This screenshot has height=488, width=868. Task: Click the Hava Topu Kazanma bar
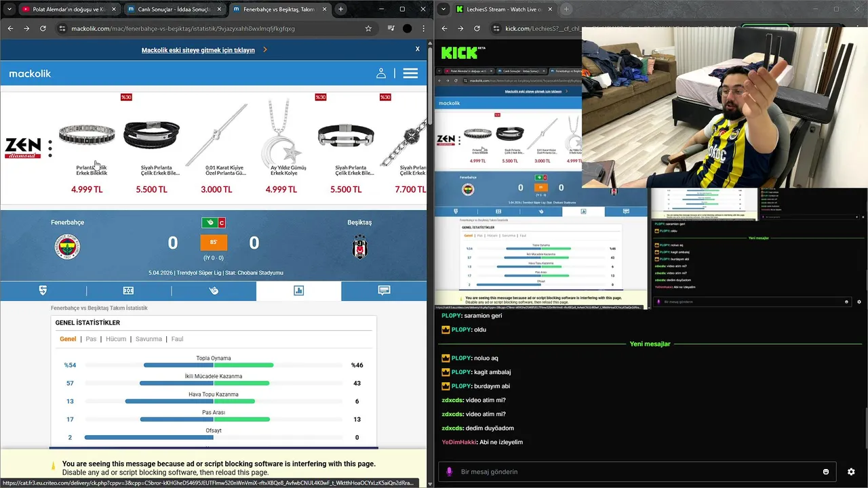tap(214, 401)
